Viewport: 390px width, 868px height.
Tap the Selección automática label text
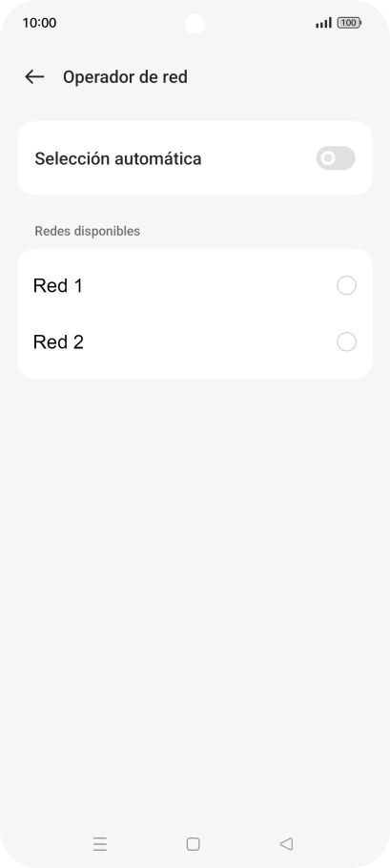118,158
